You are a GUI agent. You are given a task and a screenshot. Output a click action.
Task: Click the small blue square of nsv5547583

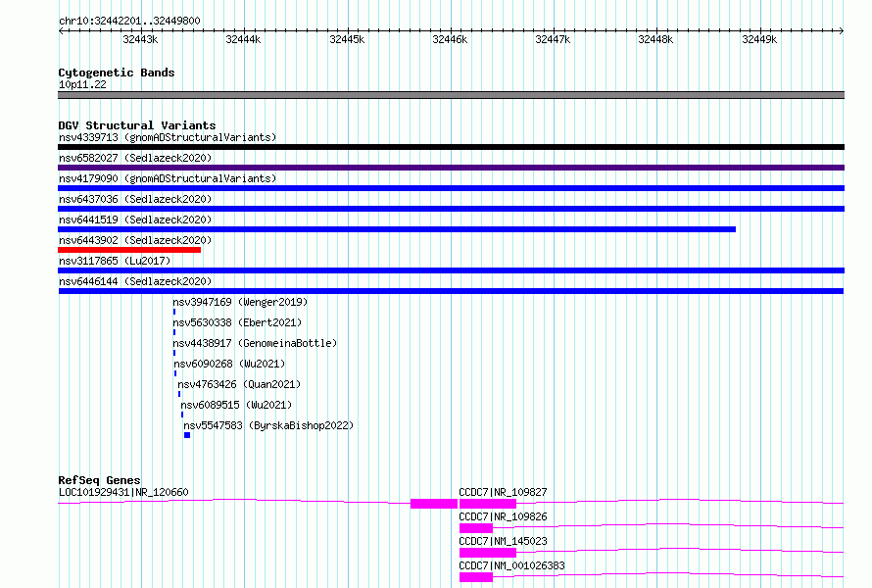[x=187, y=435]
